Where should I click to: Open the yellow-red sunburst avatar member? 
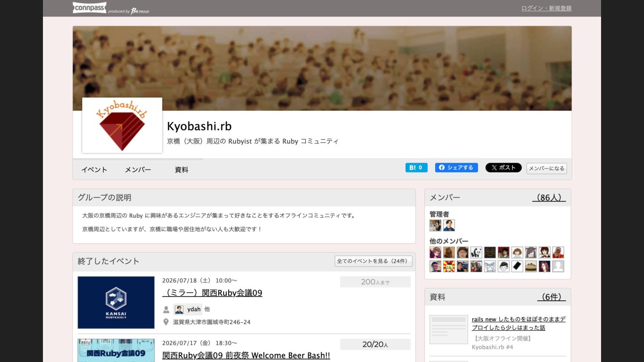point(449,266)
